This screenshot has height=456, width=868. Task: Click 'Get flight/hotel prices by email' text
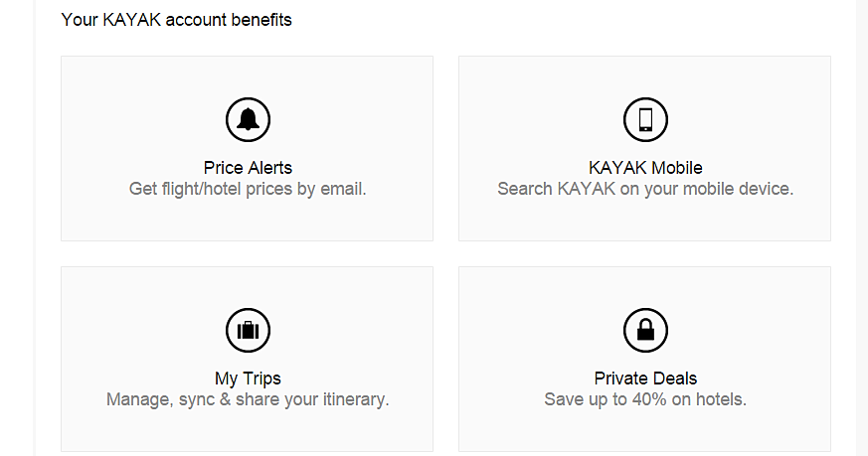[x=248, y=189]
